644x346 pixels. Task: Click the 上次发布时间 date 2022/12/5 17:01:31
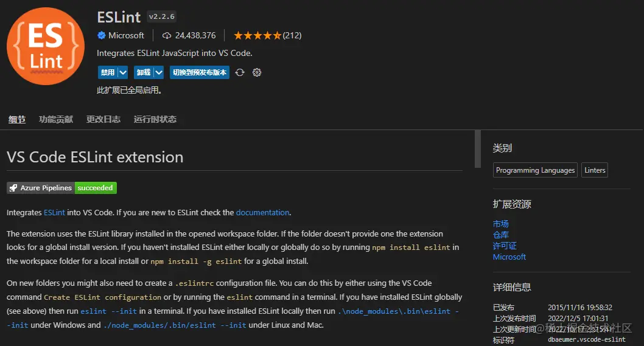tap(578, 318)
